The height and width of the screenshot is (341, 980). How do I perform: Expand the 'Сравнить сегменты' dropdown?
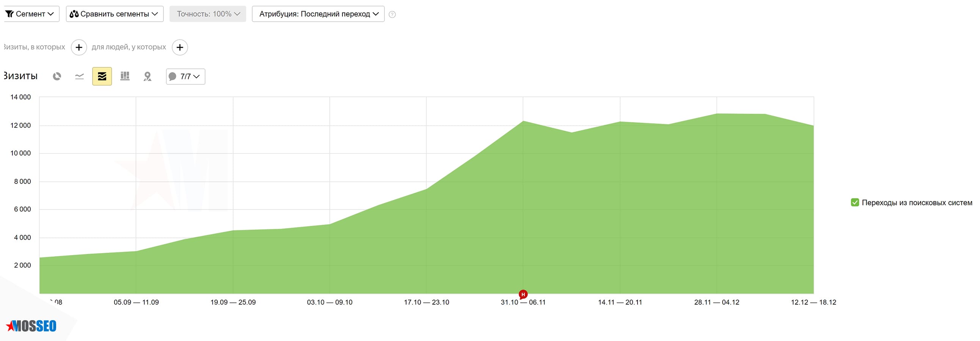[x=115, y=14]
